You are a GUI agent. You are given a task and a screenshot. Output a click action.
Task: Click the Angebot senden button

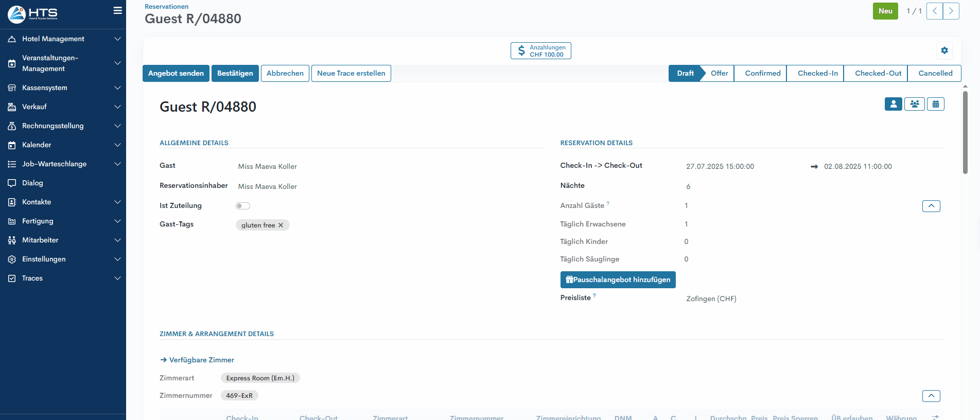pyautogui.click(x=176, y=74)
